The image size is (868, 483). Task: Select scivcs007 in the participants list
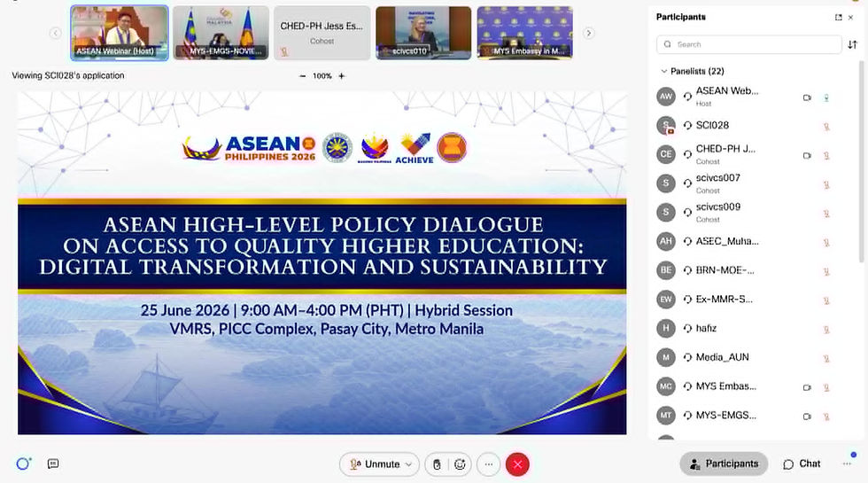click(717, 178)
